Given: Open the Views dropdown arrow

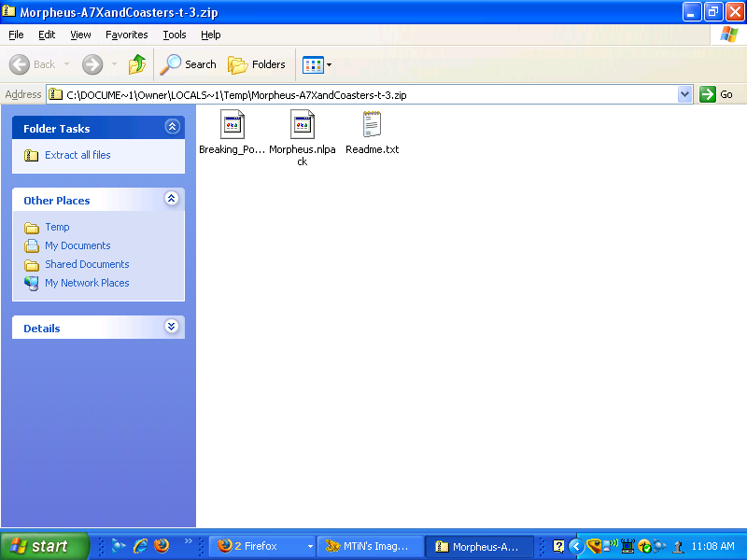Looking at the screenshot, I should pos(329,64).
